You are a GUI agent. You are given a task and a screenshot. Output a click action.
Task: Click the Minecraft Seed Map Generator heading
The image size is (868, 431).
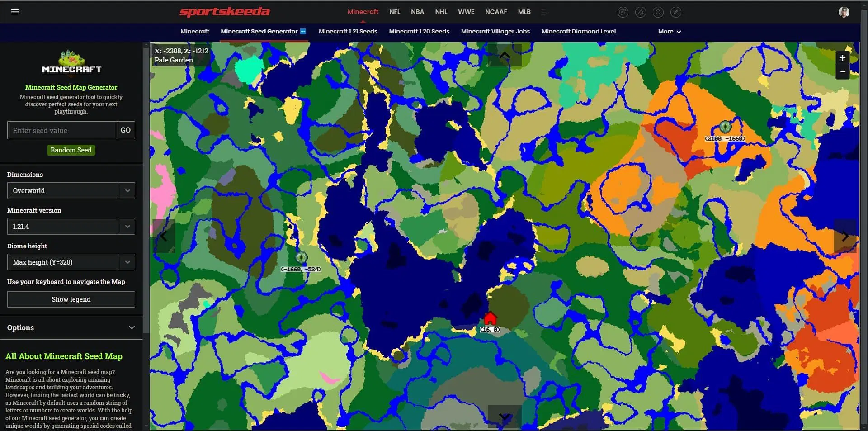point(71,87)
